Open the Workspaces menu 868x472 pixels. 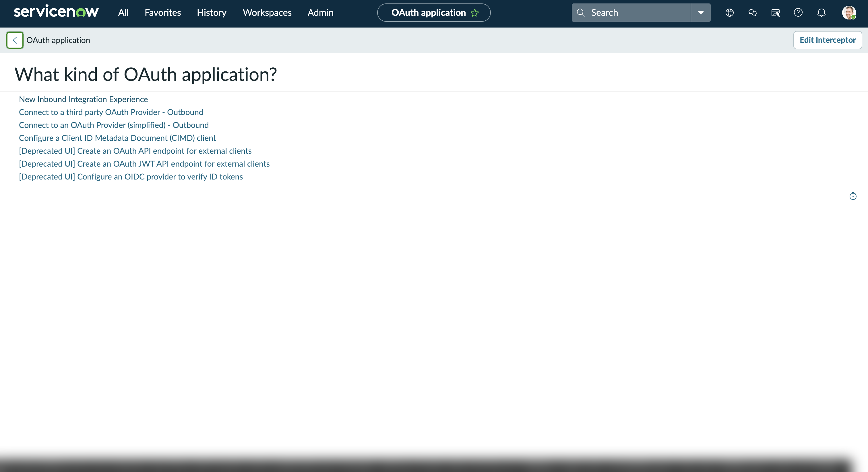coord(267,12)
